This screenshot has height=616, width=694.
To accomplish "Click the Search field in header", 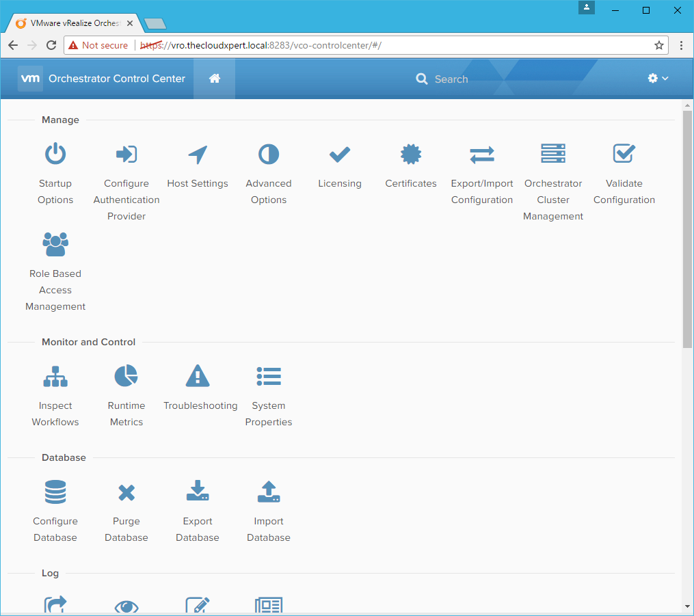I will click(451, 79).
